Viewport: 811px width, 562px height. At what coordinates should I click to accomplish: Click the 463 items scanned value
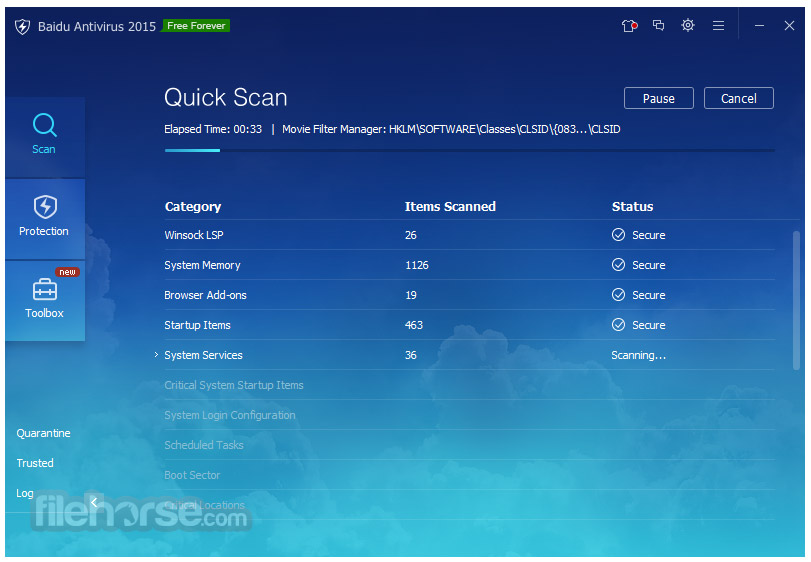point(414,325)
